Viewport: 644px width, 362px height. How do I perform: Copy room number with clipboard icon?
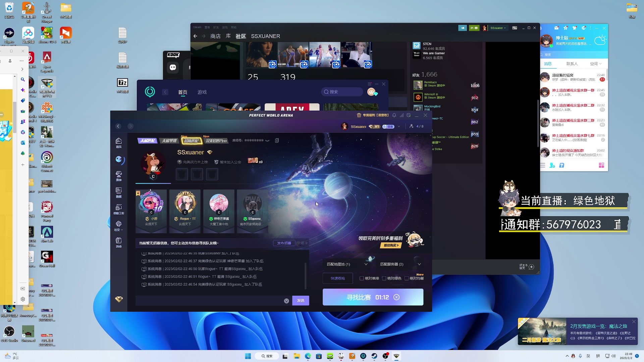click(x=277, y=141)
